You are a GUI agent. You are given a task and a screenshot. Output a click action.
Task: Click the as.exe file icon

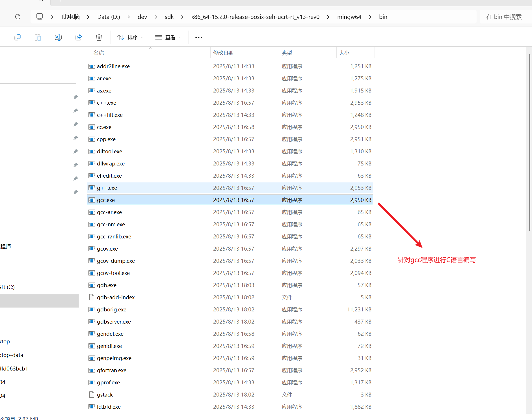coord(92,91)
